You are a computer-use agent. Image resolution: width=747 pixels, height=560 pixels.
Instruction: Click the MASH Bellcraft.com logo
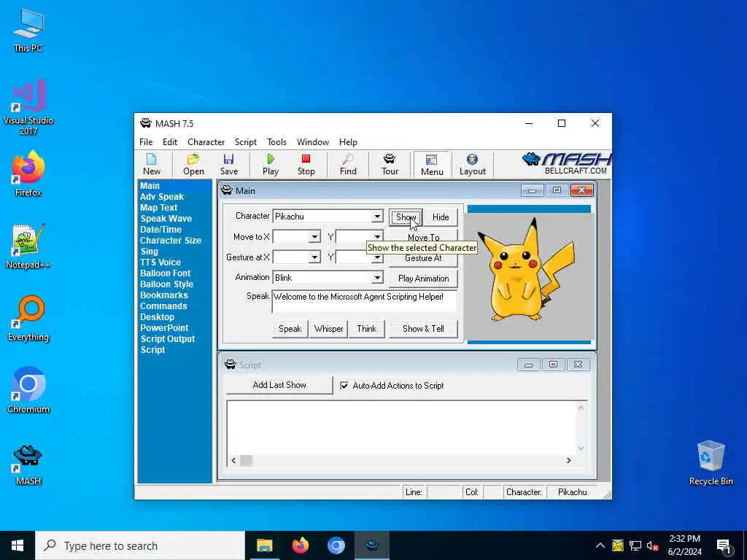coord(566,163)
